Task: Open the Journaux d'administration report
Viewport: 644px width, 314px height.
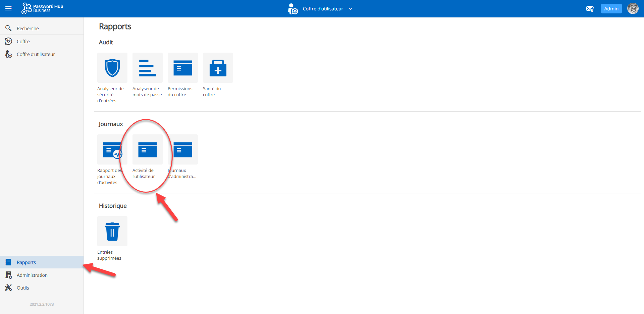Action: (183, 149)
